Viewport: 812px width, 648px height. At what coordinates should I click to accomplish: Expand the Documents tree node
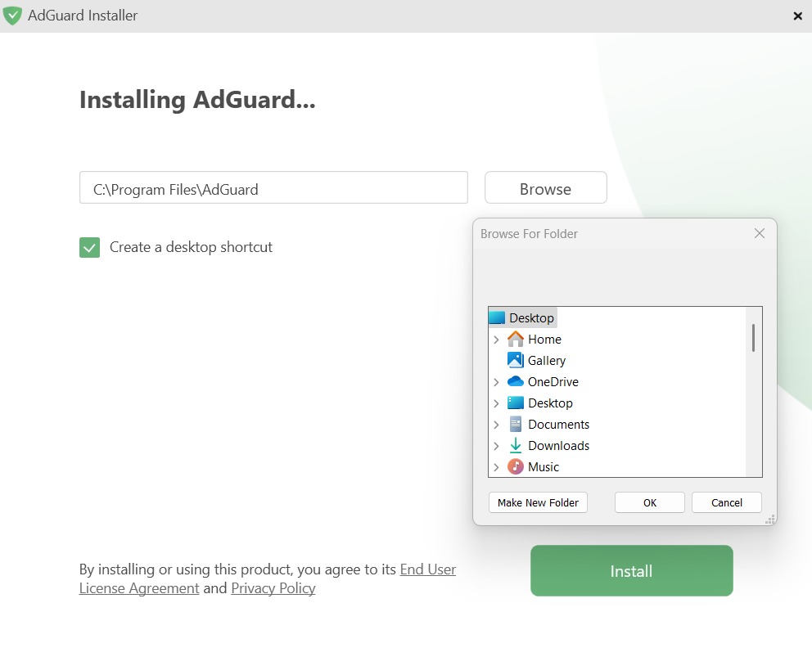point(496,425)
